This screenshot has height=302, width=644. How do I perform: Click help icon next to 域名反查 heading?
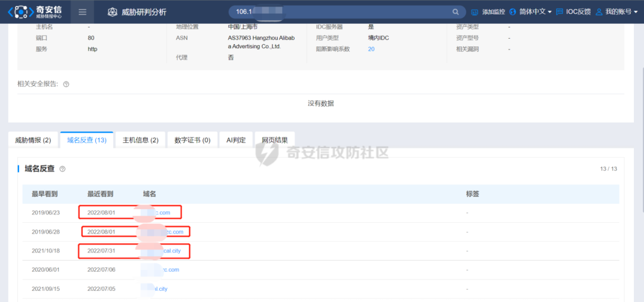pyautogui.click(x=63, y=169)
